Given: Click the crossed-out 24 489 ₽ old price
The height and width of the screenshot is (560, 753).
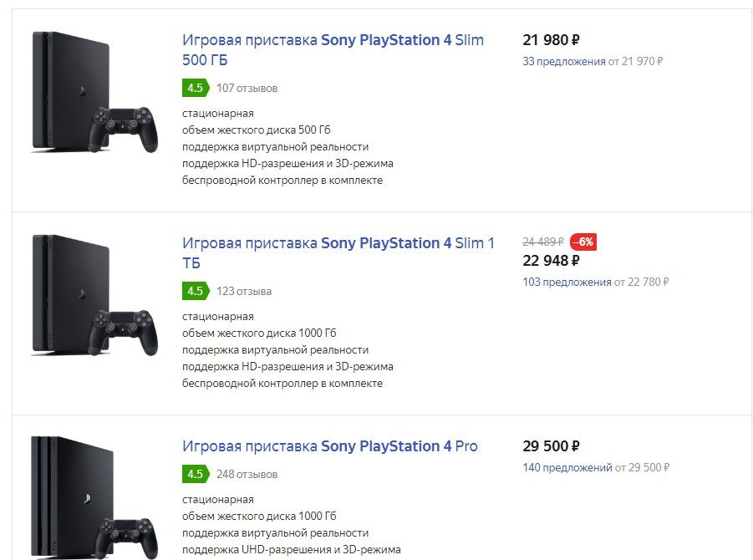Looking at the screenshot, I should point(543,242).
